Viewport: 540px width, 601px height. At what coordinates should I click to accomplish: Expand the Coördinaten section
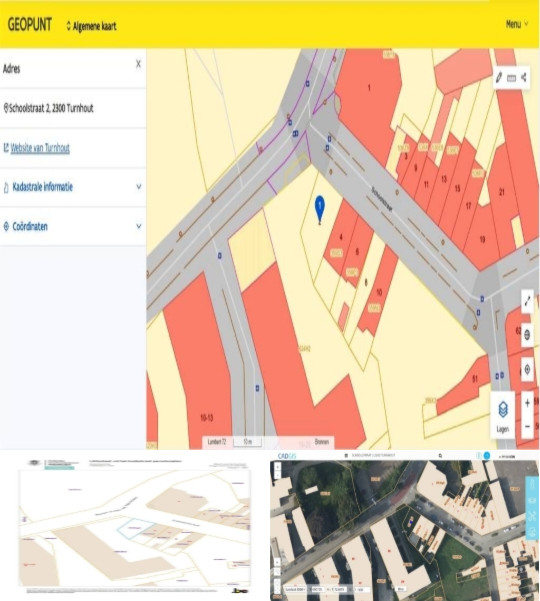point(73,227)
